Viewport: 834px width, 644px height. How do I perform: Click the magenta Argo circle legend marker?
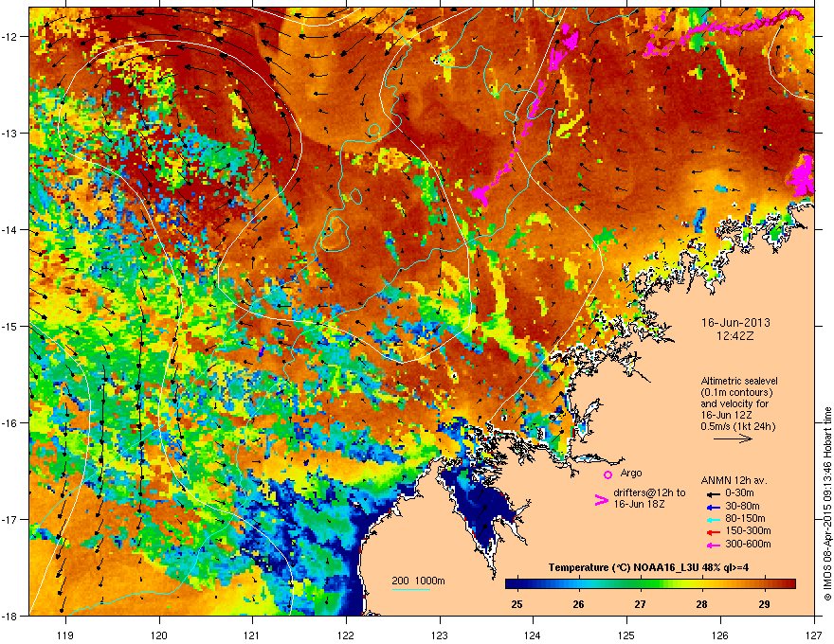click(607, 474)
